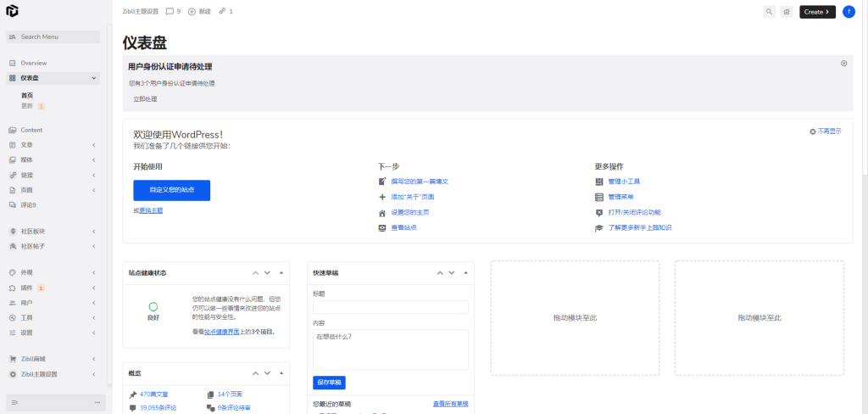
Task: Open 查看所有草稿 link
Action: click(451, 404)
